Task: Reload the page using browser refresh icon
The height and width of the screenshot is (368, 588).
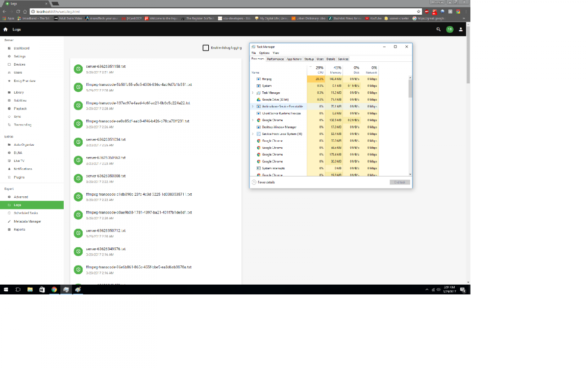Action: [x=18, y=11]
